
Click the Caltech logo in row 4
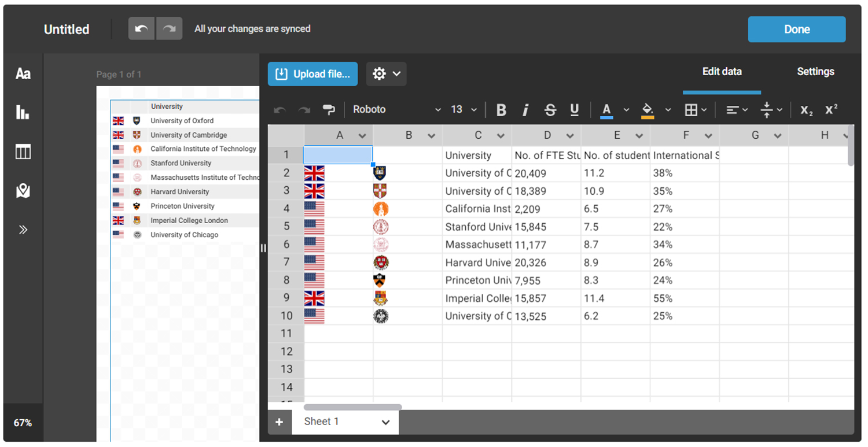pyautogui.click(x=381, y=209)
